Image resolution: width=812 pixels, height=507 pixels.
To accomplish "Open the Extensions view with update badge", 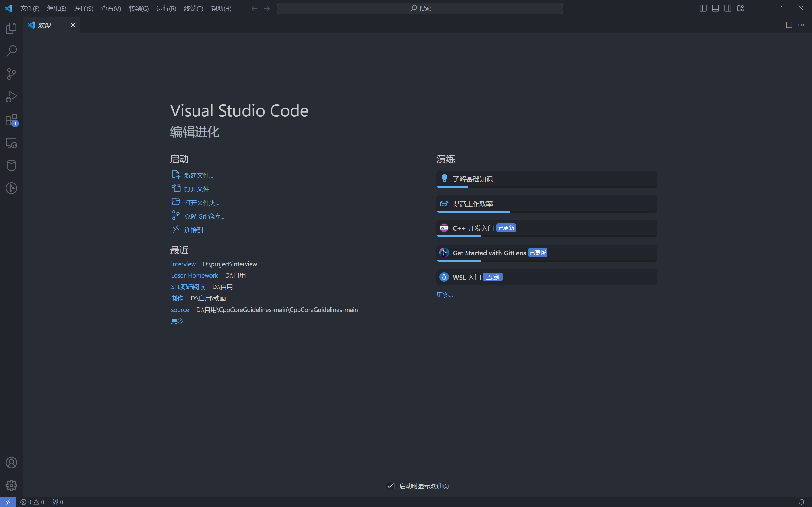I will tap(11, 120).
